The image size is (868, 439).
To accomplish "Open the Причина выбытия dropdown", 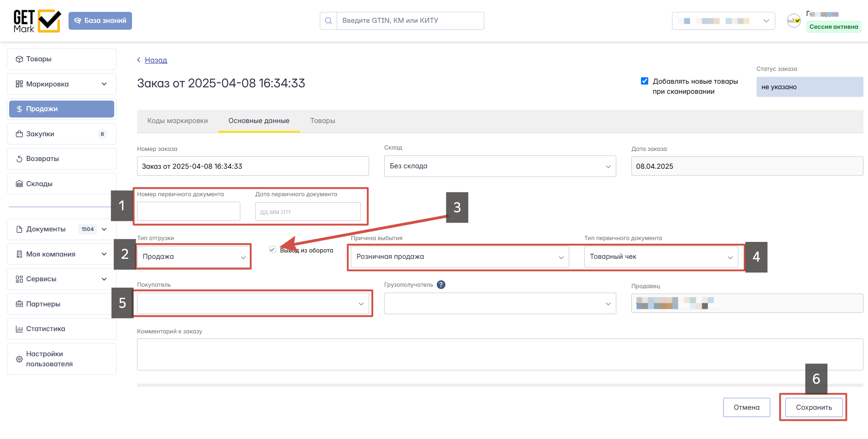I will 460,257.
